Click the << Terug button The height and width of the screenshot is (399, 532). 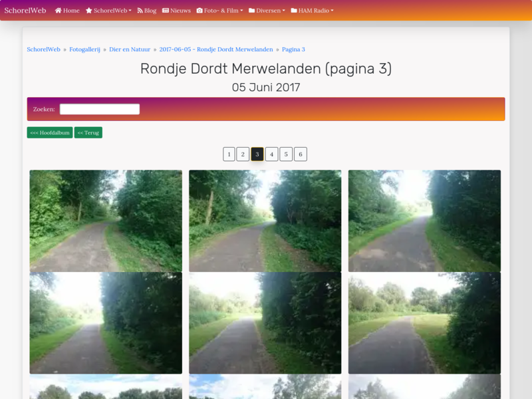click(x=88, y=132)
